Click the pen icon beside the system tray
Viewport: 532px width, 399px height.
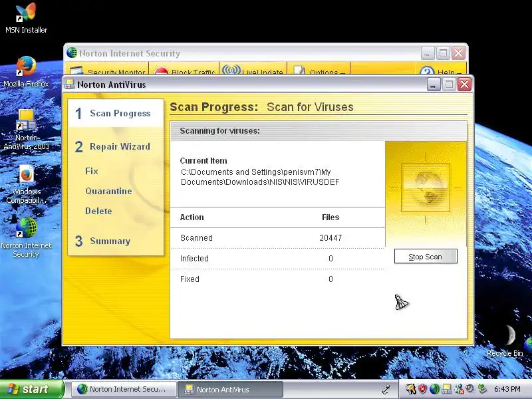[386, 389]
